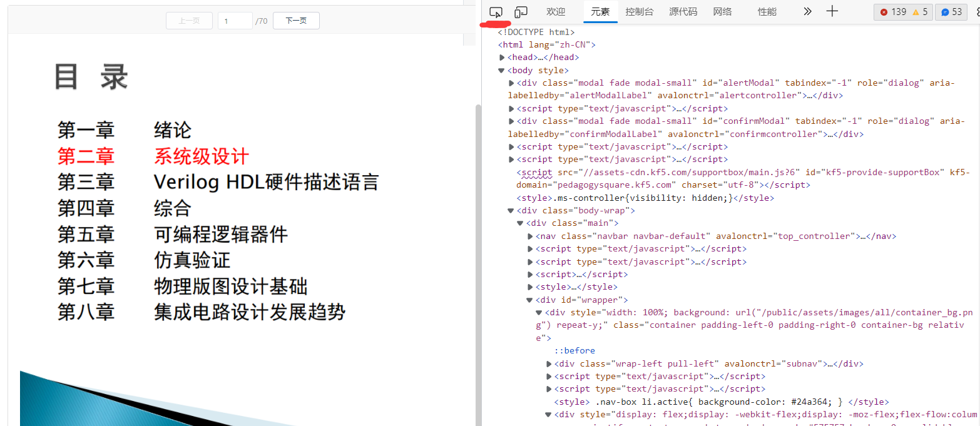Expand the script element without type attribute
Image resolution: width=980 pixels, height=426 pixels.
pyautogui.click(x=530, y=275)
